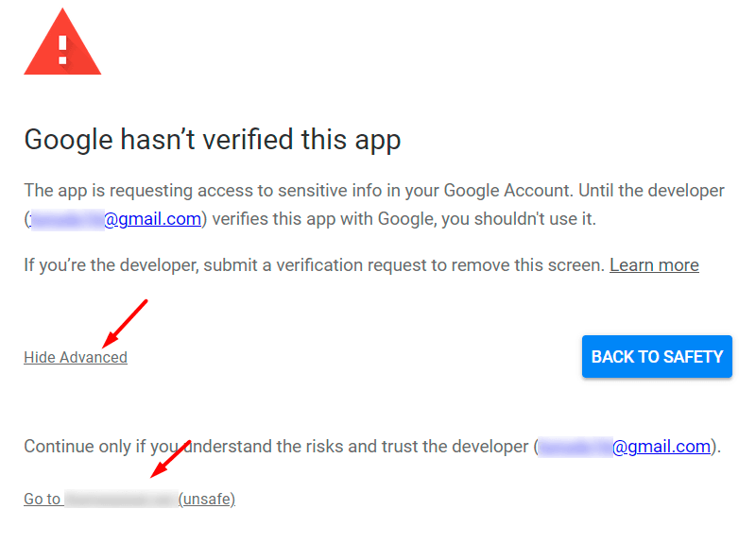
Task: Click the "submit a verification request" sentence
Action: (x=314, y=265)
